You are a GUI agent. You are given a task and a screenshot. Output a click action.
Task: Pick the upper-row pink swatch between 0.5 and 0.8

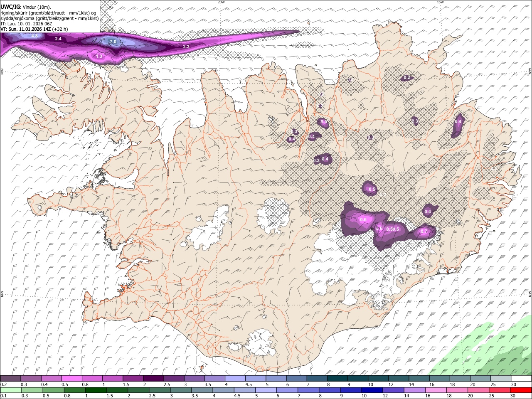pyautogui.click(x=71, y=379)
